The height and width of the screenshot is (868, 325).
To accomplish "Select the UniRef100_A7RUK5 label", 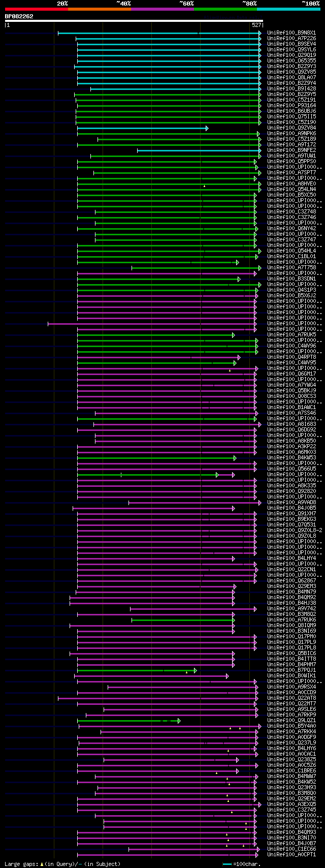I will (291, 335).
